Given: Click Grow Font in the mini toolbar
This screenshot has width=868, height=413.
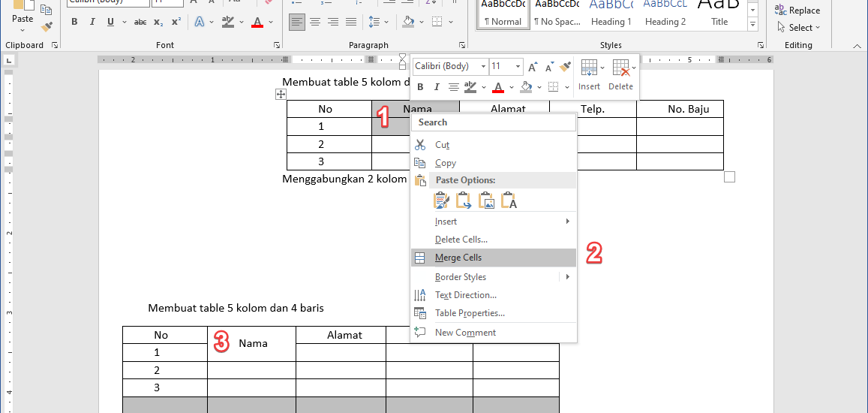Looking at the screenshot, I should (533, 67).
